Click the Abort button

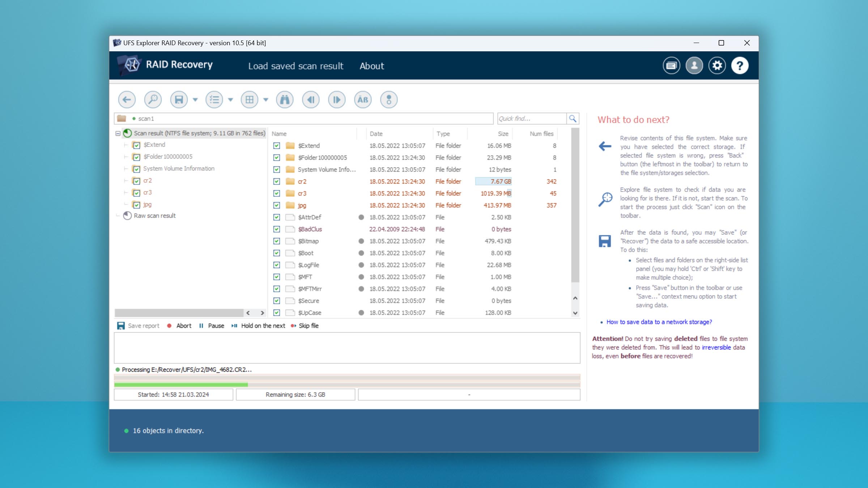click(180, 326)
